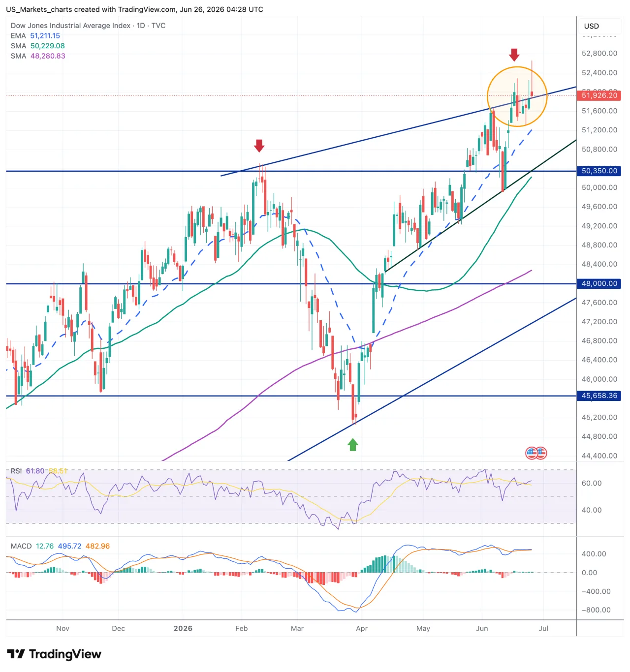Click the Jul label on time axis
Image resolution: width=630 pixels, height=672 pixels.
[x=543, y=629]
